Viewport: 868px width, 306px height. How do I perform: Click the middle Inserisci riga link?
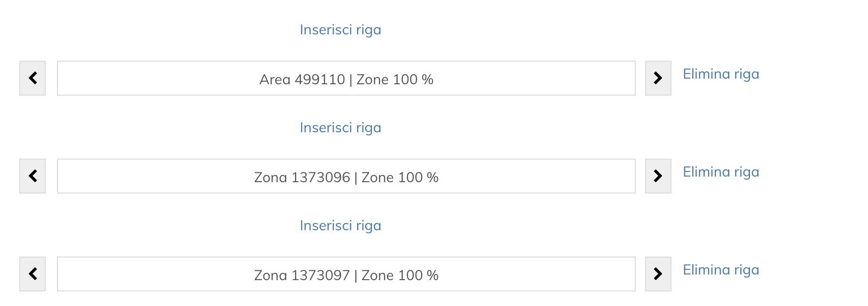(340, 127)
